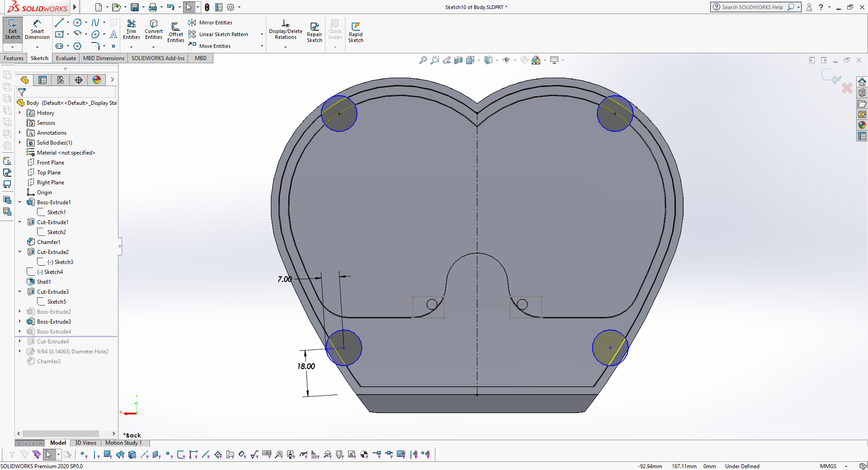This screenshot has height=470, width=868.
Task: Switch to the Features ribbon tab
Action: point(14,58)
